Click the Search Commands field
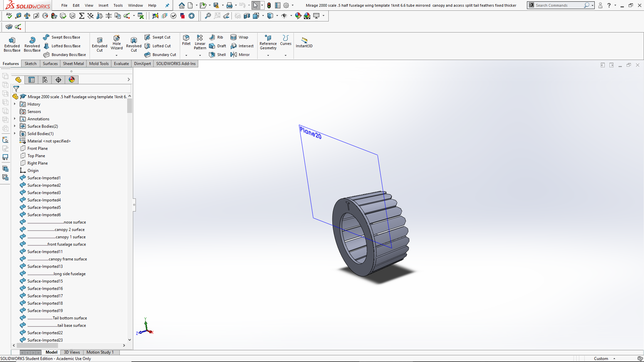The image size is (644, 362). (558, 5)
